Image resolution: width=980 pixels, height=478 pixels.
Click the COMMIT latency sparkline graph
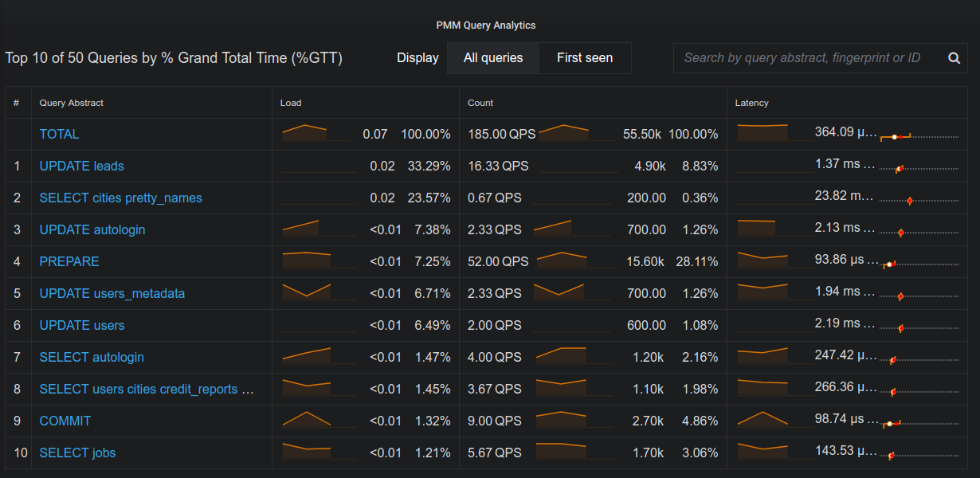click(762, 419)
